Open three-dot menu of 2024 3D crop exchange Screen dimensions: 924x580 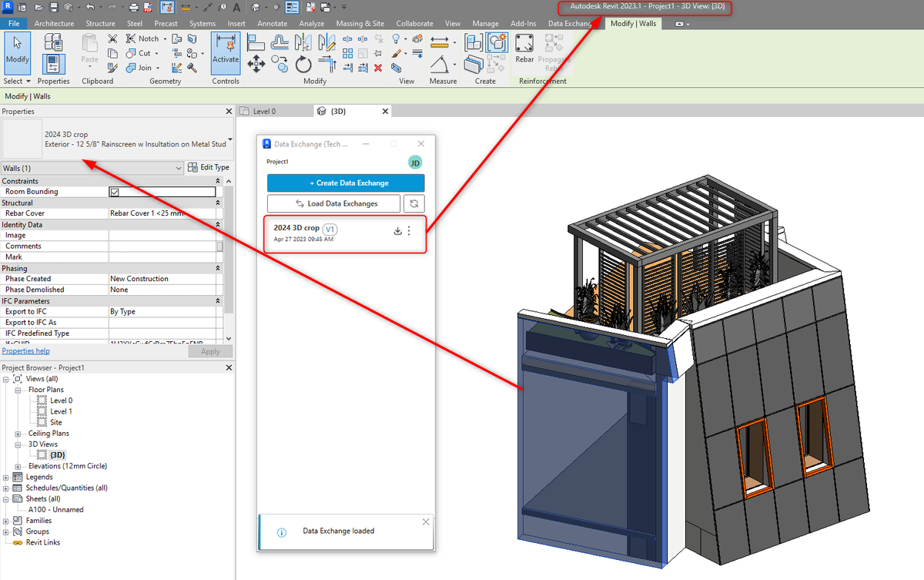coord(410,231)
